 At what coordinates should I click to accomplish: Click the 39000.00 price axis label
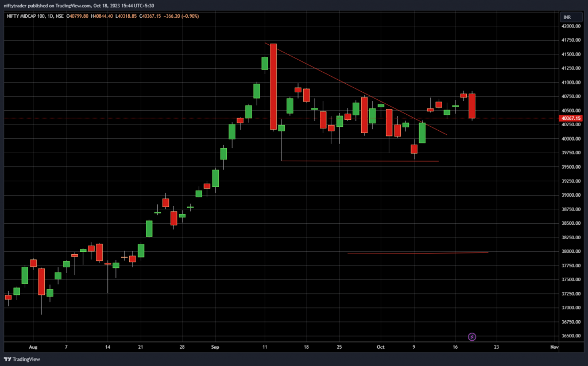[x=571, y=195]
